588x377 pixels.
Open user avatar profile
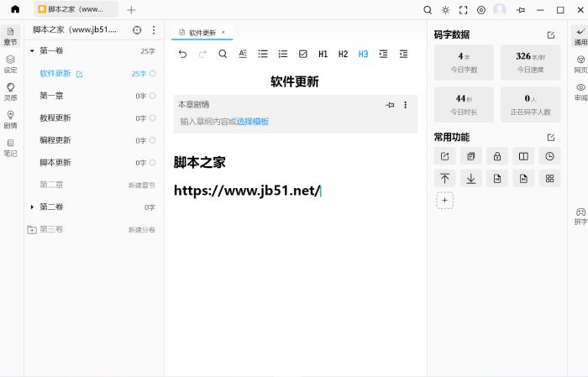tap(500, 9)
